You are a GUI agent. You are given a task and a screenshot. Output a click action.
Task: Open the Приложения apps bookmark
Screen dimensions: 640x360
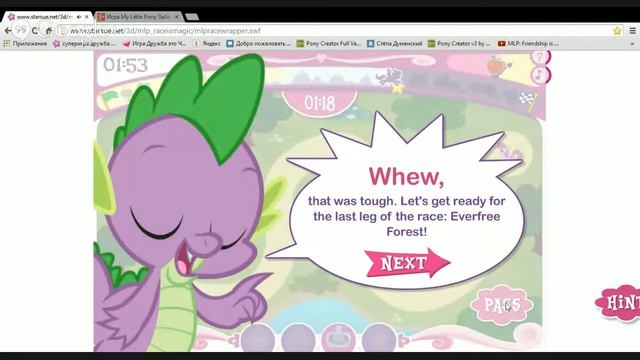point(25,43)
